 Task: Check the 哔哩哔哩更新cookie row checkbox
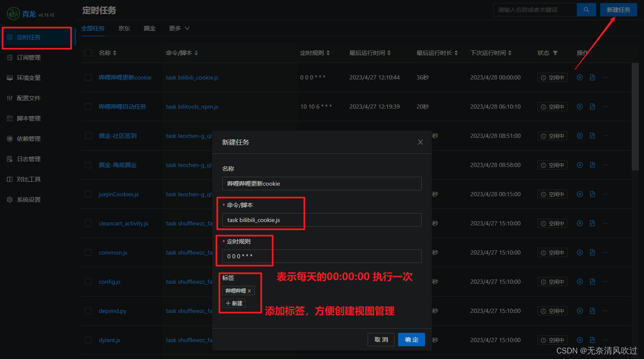click(x=88, y=77)
